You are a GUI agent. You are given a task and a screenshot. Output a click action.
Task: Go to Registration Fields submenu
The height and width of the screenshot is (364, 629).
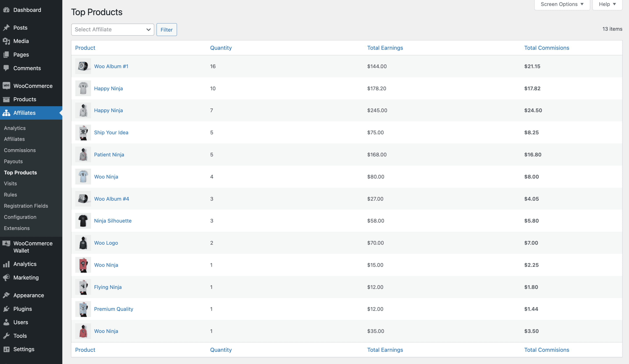[x=26, y=206]
